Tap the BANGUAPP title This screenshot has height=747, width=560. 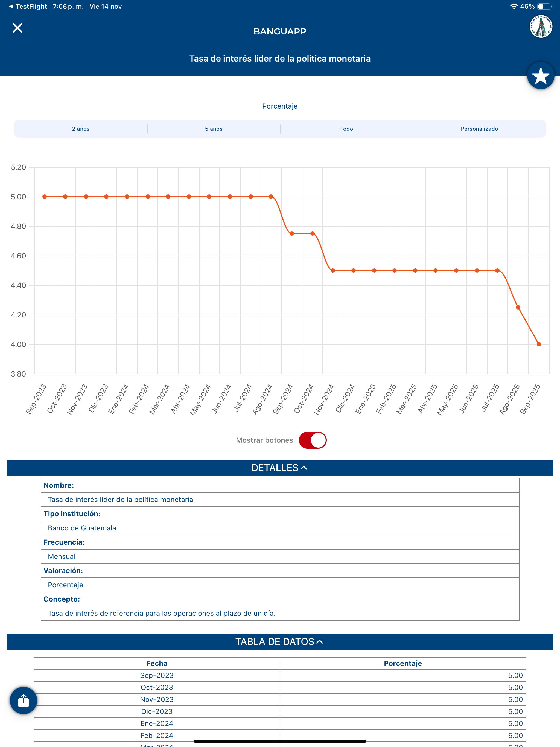coord(280,31)
